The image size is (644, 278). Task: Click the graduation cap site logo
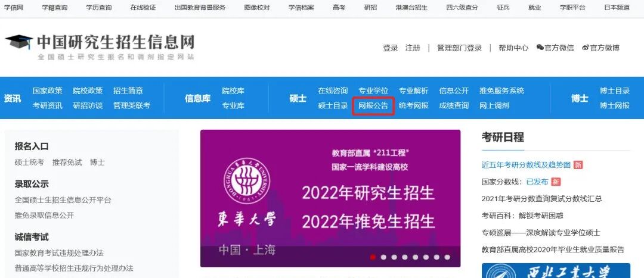[19, 42]
